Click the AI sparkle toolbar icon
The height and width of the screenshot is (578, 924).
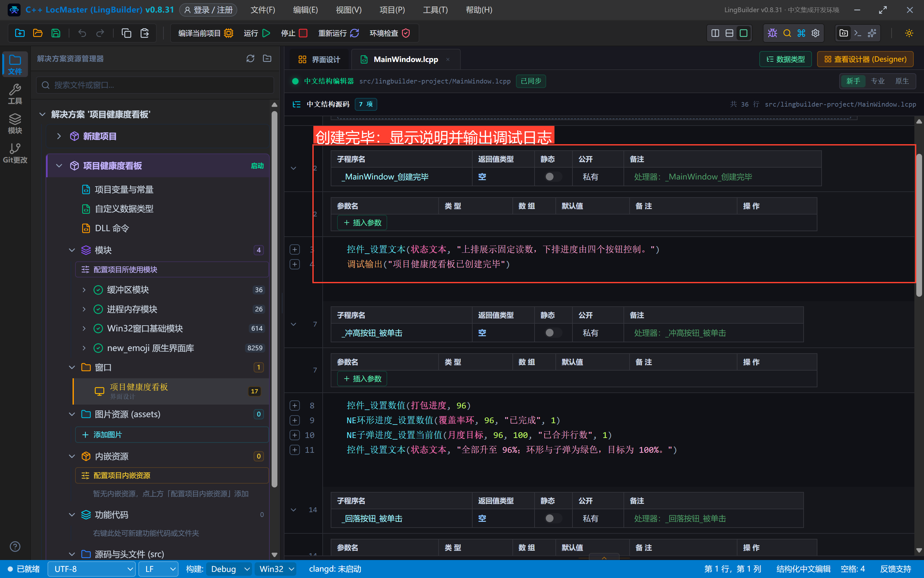[872, 33]
